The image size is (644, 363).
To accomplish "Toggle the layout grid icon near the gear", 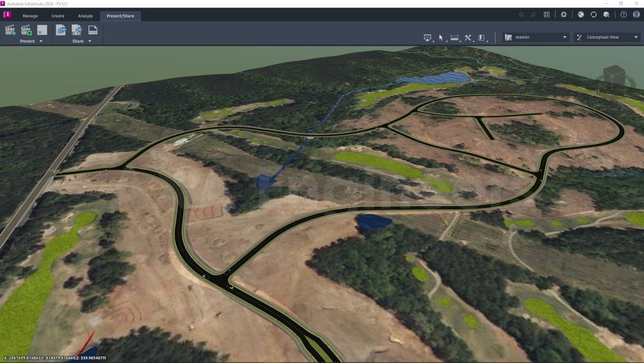I will point(546,14).
